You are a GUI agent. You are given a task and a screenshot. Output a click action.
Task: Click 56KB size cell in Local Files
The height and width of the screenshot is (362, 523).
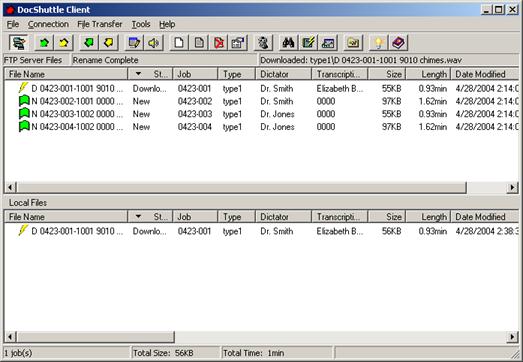click(x=392, y=231)
